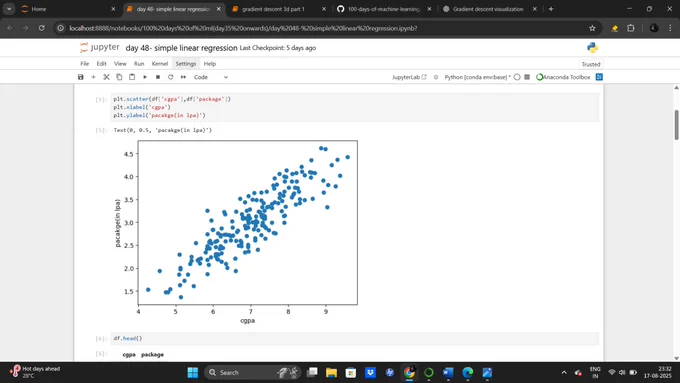Image resolution: width=680 pixels, height=383 pixels.
Task: Open Microsoft Edge from the taskbar
Action: click(468, 373)
